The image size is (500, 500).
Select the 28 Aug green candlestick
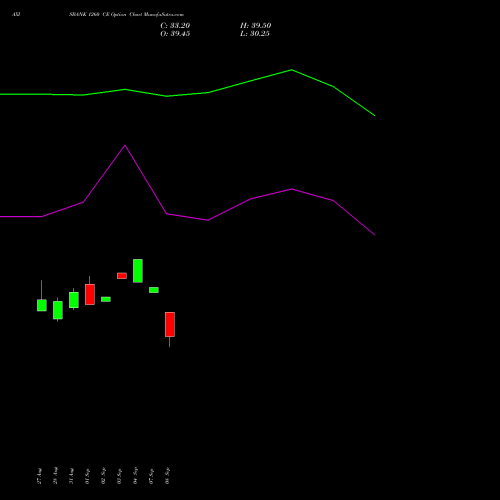(58, 310)
